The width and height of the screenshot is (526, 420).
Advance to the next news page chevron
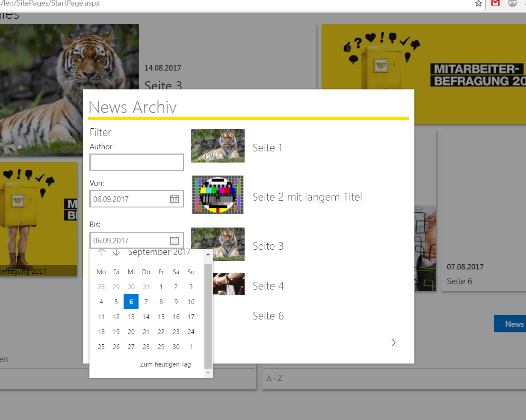tap(393, 342)
